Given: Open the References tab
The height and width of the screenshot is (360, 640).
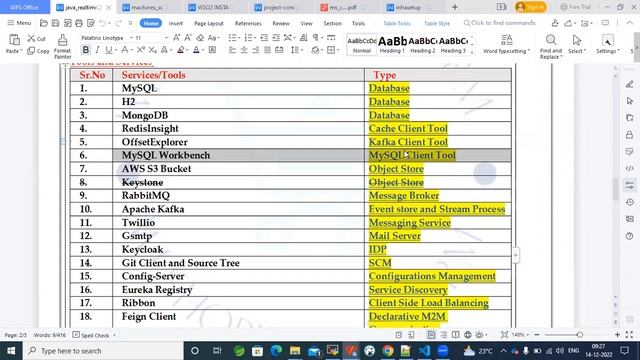Looking at the screenshot, I should 248,23.
